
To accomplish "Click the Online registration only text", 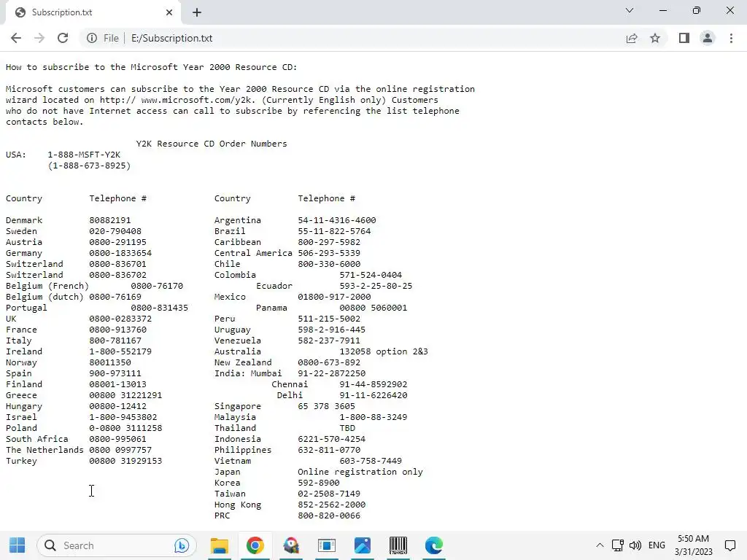I will pyautogui.click(x=360, y=472).
